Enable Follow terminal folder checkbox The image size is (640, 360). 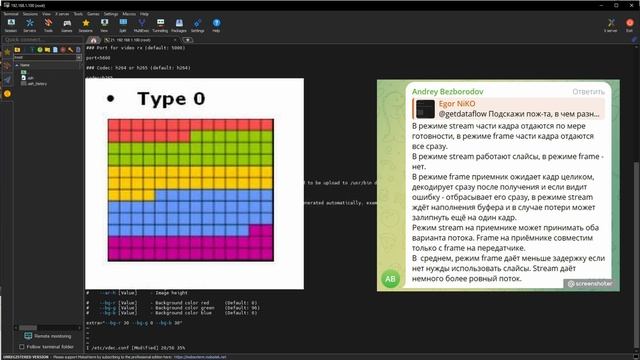[22, 347]
